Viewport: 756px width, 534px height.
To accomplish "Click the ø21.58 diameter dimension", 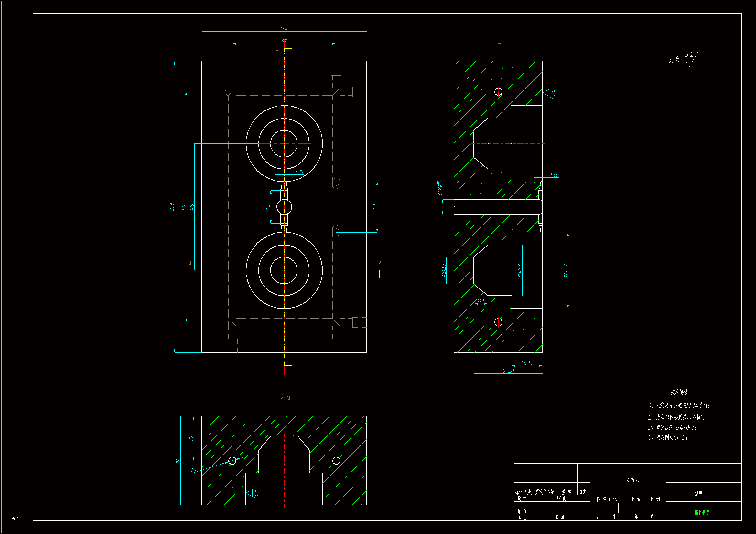I will 444,270.
